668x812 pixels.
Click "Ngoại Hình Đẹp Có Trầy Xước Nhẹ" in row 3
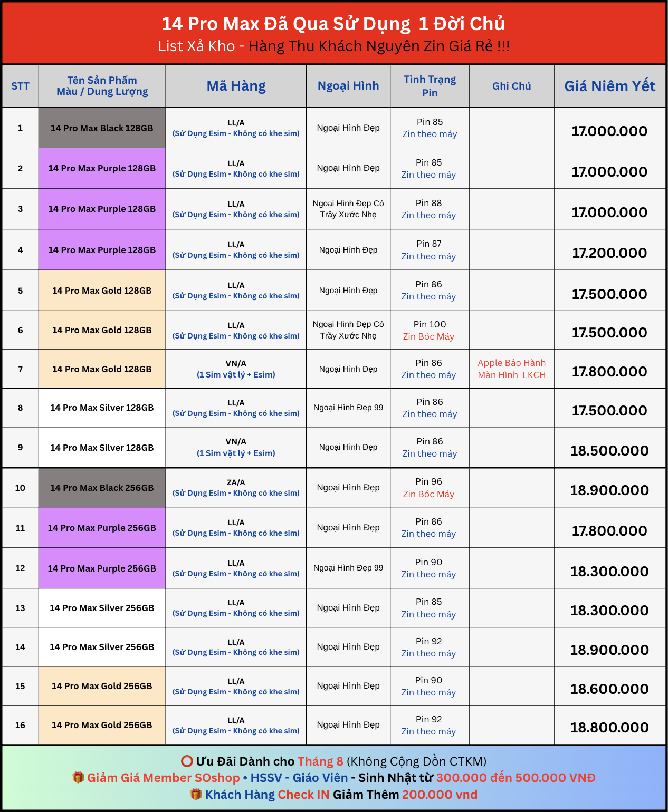point(348,209)
